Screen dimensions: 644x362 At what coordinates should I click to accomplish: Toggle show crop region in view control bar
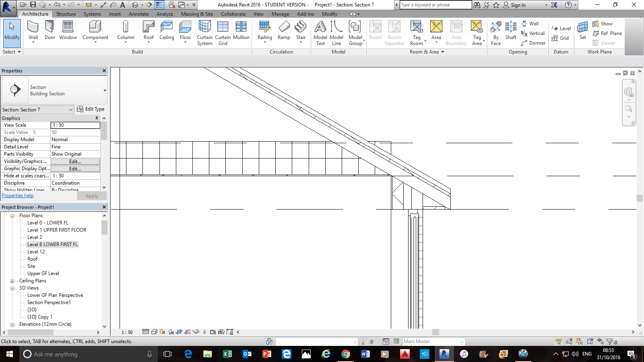click(188, 332)
